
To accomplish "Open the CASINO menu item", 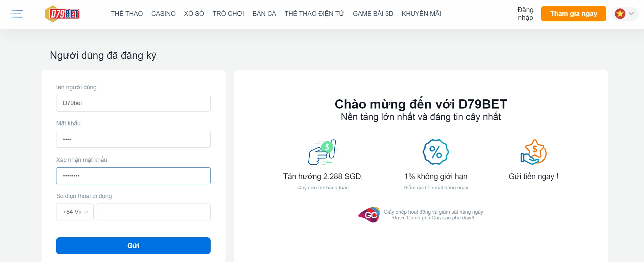I will pos(163,14).
